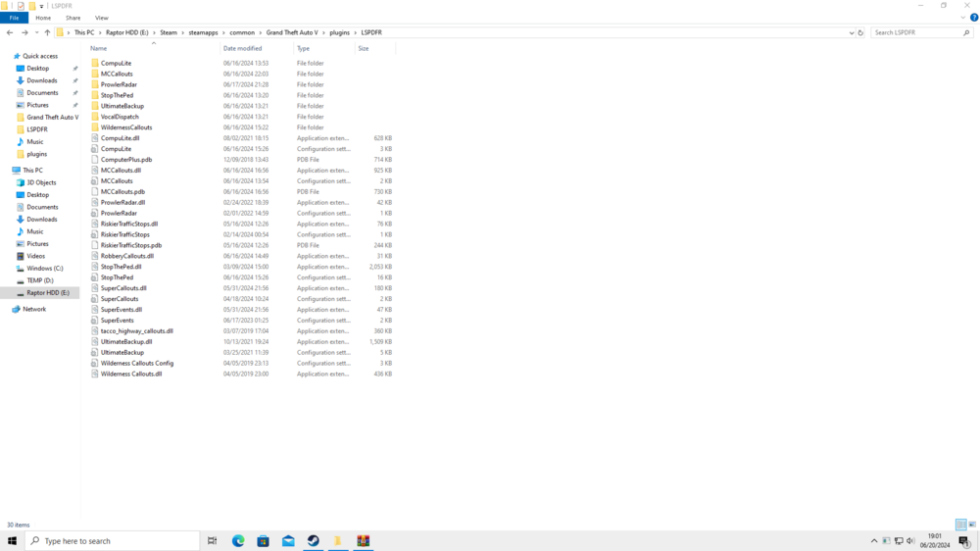Select ProwlerRadar.dll file
The image size is (980, 551).
122,203
